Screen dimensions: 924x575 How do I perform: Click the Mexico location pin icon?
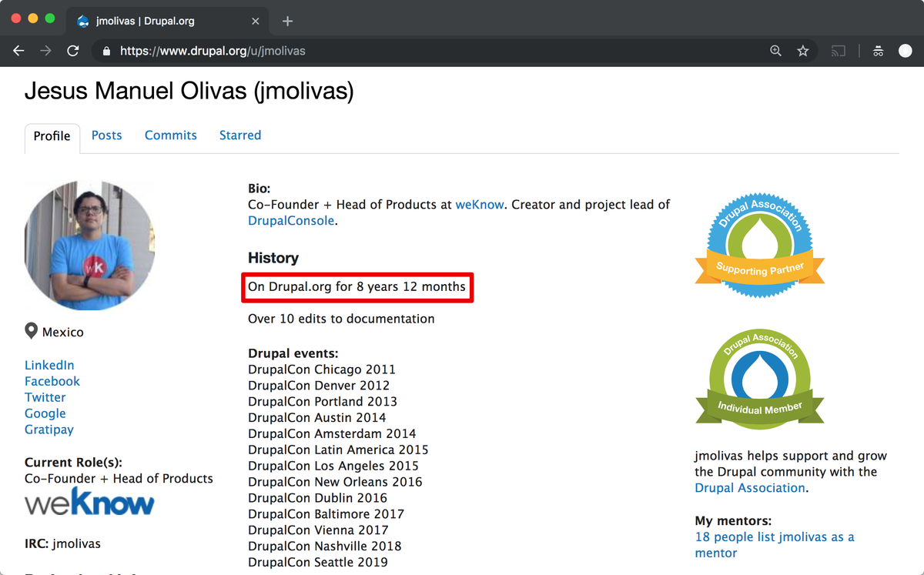[x=32, y=331]
